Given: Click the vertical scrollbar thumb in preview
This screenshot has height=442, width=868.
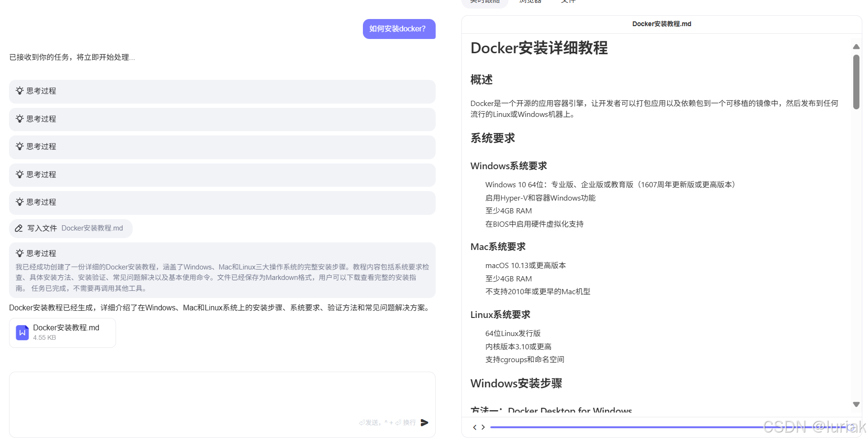Looking at the screenshot, I should (856, 82).
